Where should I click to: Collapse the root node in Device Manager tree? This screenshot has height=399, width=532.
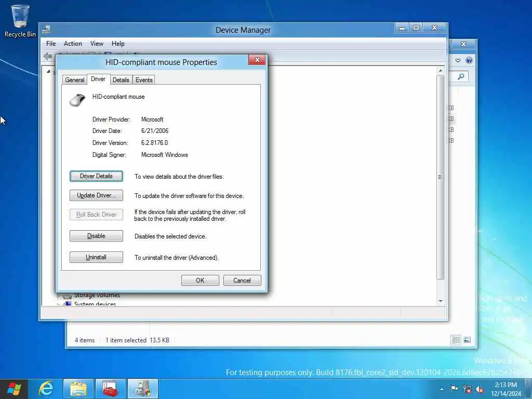pyautogui.click(x=48, y=71)
